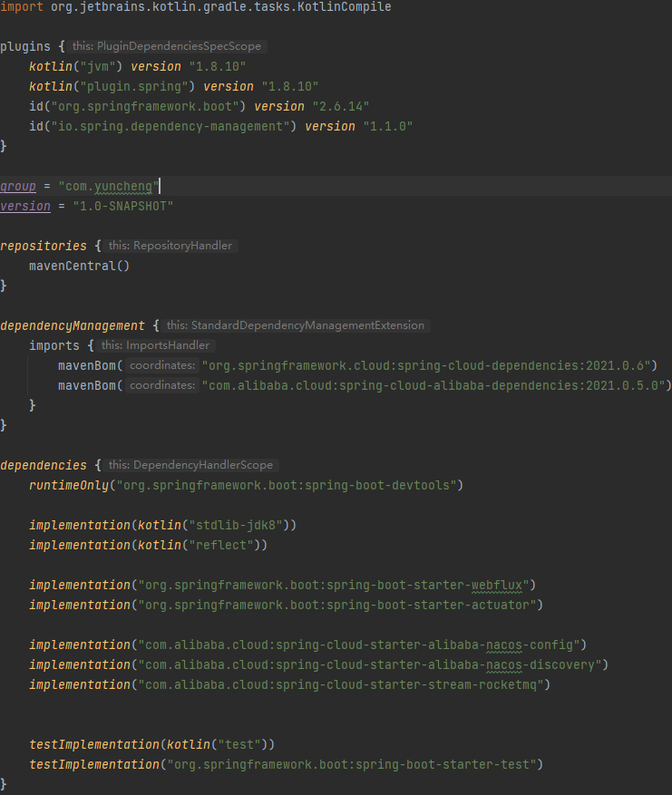Click the "2.6.14" version string
Image resolution: width=672 pixels, height=795 pixels.
pyautogui.click(x=341, y=106)
